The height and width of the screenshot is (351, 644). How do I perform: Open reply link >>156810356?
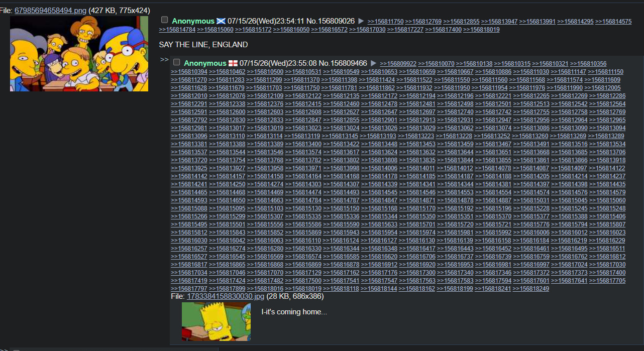588,64
